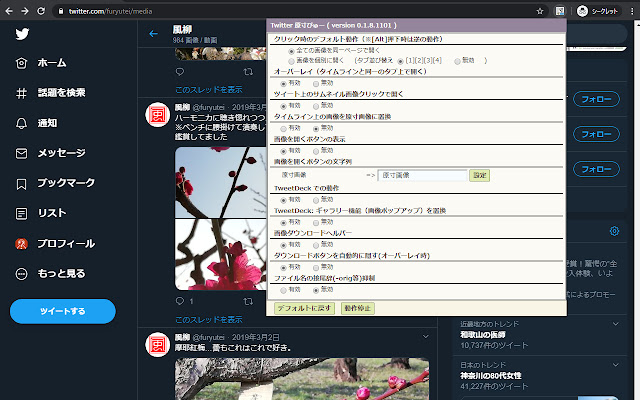Click the ツイートする button
The height and width of the screenshot is (400, 640).
point(62,311)
